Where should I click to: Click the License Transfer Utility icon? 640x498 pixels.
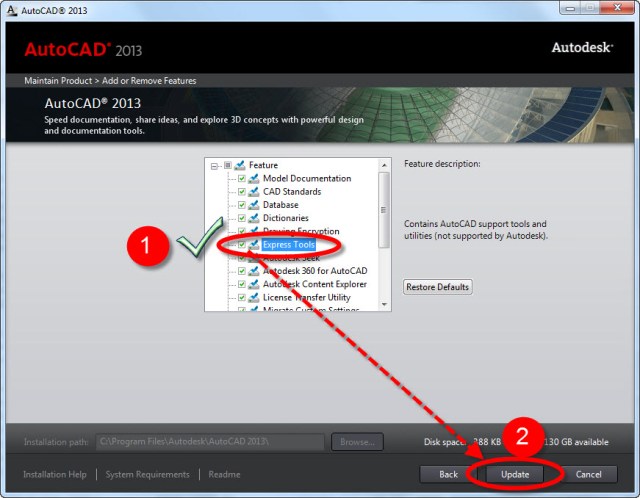pos(254,297)
